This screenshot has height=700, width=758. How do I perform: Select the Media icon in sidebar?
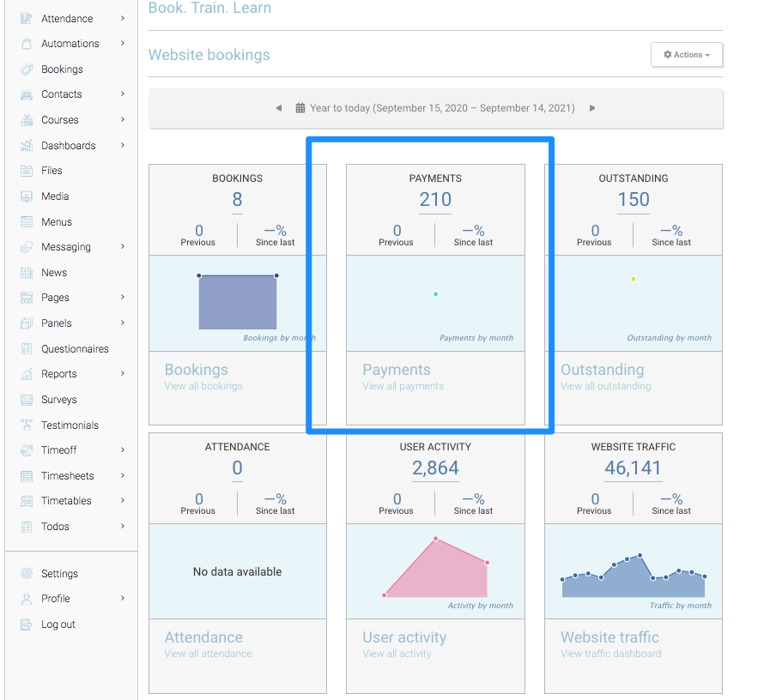(27, 196)
